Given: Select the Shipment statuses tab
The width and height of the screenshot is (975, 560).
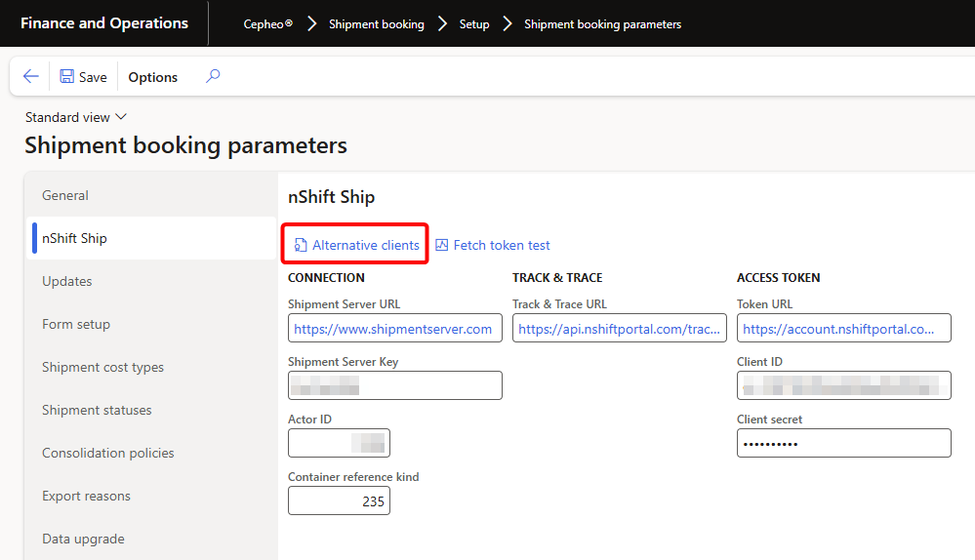Looking at the screenshot, I should click(97, 410).
